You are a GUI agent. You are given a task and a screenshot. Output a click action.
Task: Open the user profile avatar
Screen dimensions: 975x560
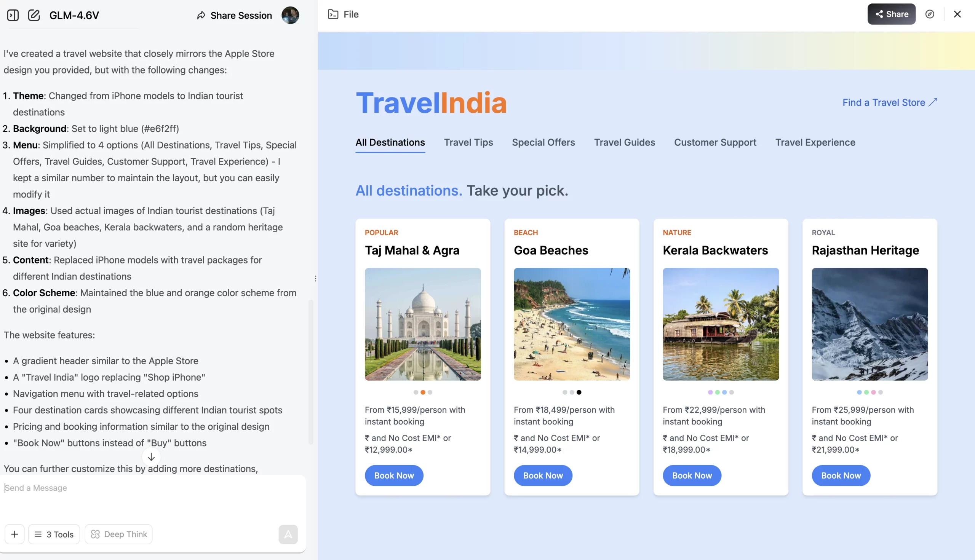point(290,15)
